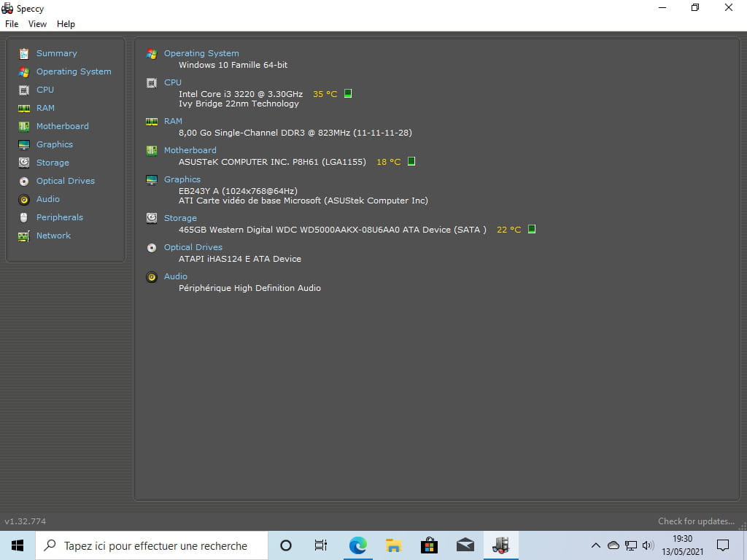Click the Operating System heading link in summary
Image resolution: width=747 pixels, height=560 pixels.
[x=201, y=53]
